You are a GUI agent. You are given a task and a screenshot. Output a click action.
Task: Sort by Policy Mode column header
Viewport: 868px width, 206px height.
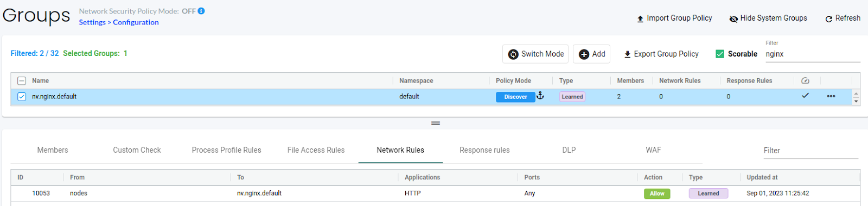(513, 80)
